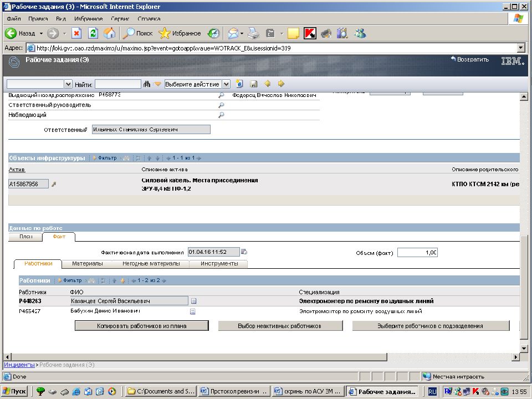Click the Инциденты breadcrumb link
Viewport: 532px width, 399px height.
point(19,365)
